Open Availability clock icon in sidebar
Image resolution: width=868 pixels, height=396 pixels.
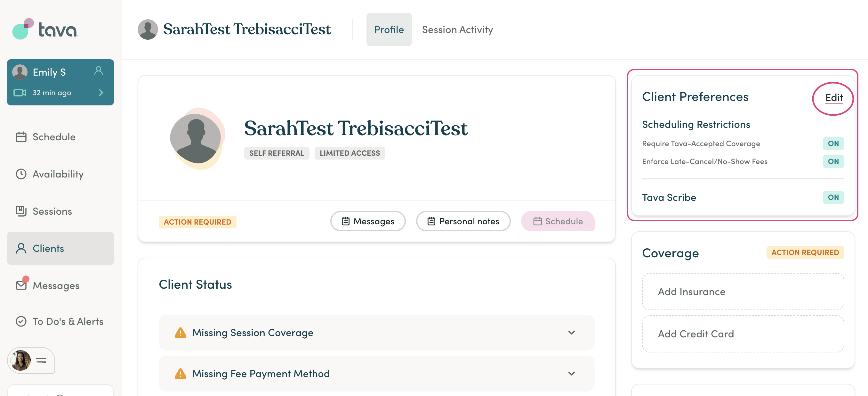click(x=21, y=174)
